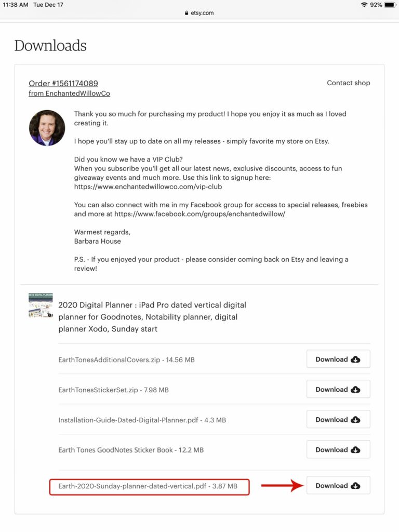Open Order #1561174089 link
This screenshot has height=532, width=399.
[63, 83]
